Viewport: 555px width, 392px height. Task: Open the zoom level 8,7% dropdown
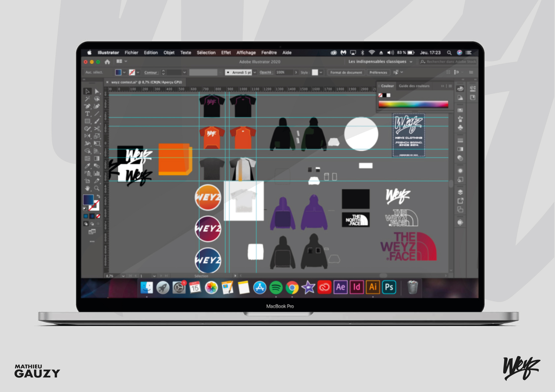pyautogui.click(x=123, y=276)
